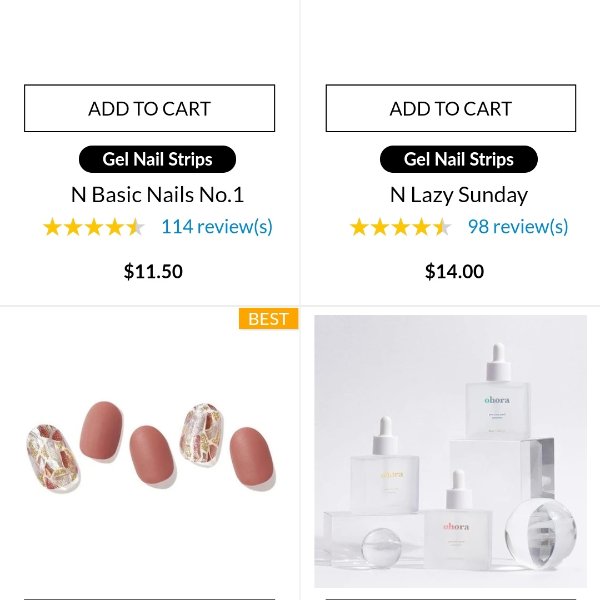The image size is (600, 600).
Task: Click the patterned marble nail on the left
Action: [53, 458]
